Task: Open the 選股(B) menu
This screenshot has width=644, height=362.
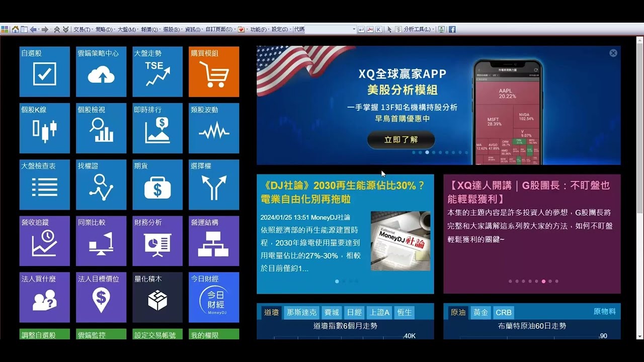Action: click(x=172, y=30)
